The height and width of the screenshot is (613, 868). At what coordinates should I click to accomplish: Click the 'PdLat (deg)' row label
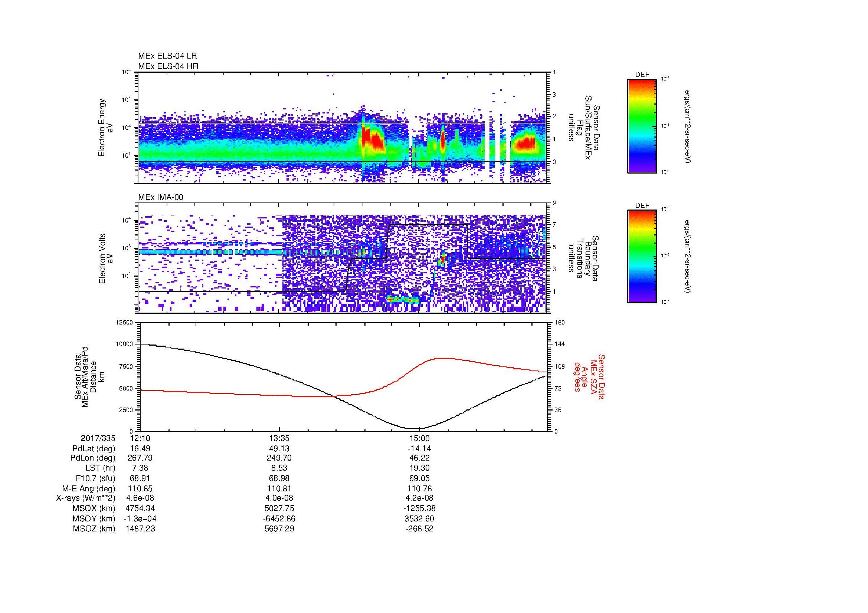click(x=94, y=449)
